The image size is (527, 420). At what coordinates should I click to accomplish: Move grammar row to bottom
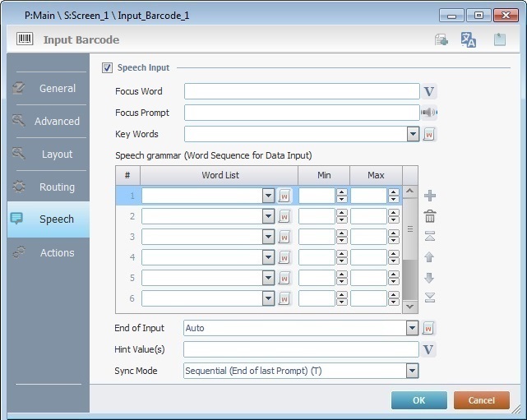click(430, 298)
